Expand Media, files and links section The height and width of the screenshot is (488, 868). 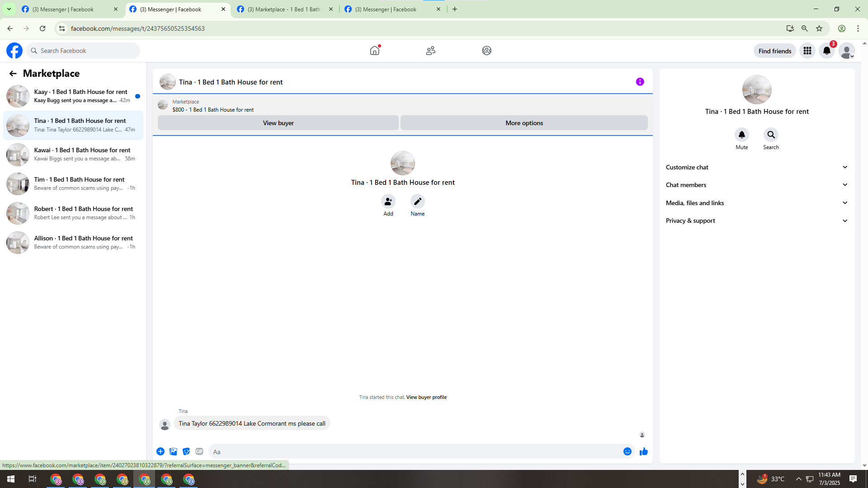pos(756,203)
